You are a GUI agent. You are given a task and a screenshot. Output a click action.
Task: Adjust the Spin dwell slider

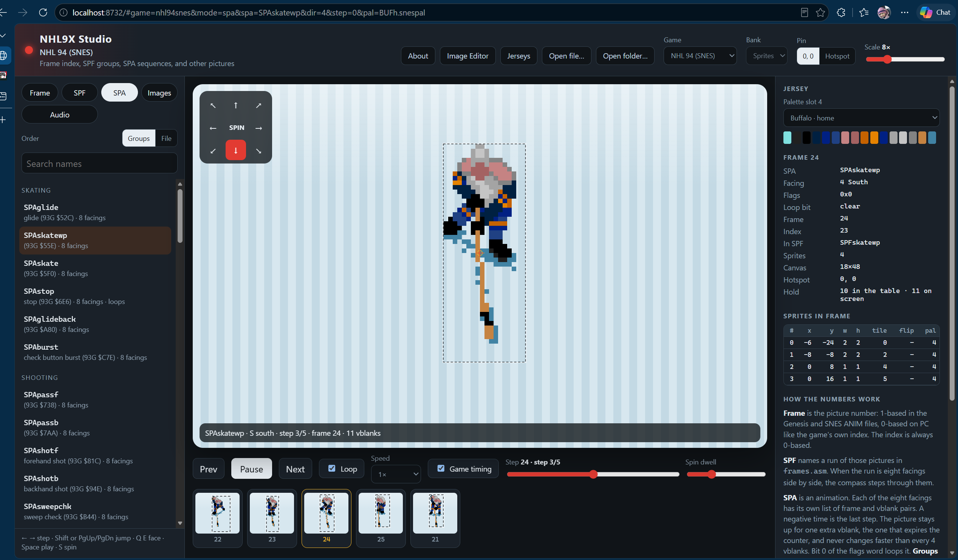pyautogui.click(x=726, y=474)
